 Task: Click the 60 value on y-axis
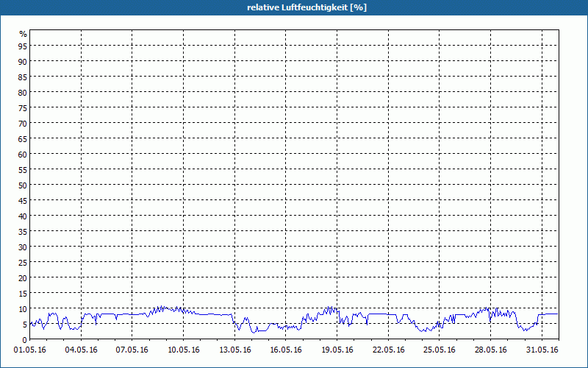pos(23,154)
